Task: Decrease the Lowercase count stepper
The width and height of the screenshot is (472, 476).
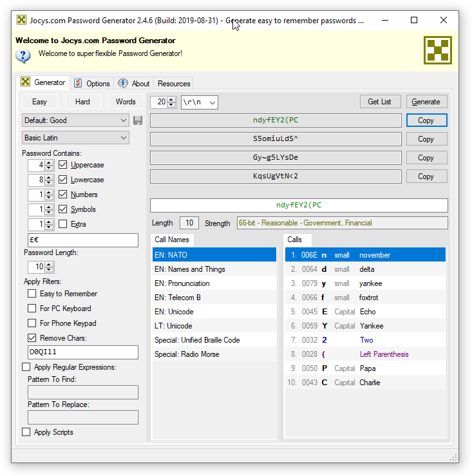Action: [49, 182]
